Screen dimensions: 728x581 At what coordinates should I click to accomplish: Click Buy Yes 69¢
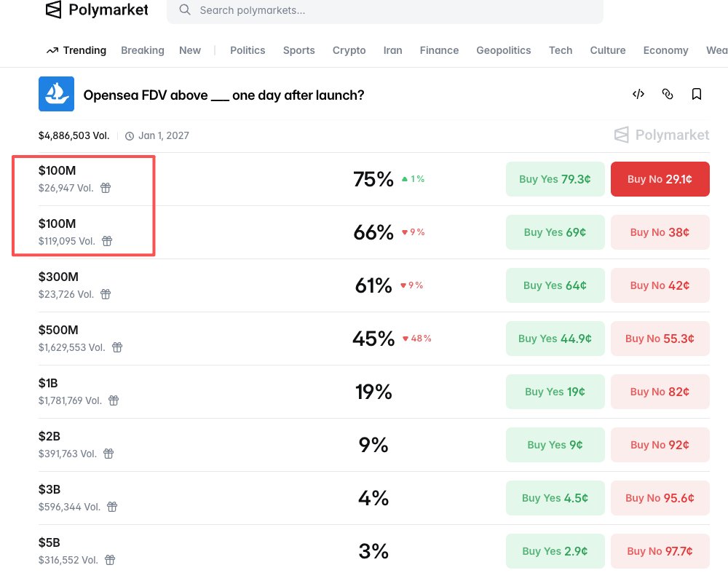[555, 232]
